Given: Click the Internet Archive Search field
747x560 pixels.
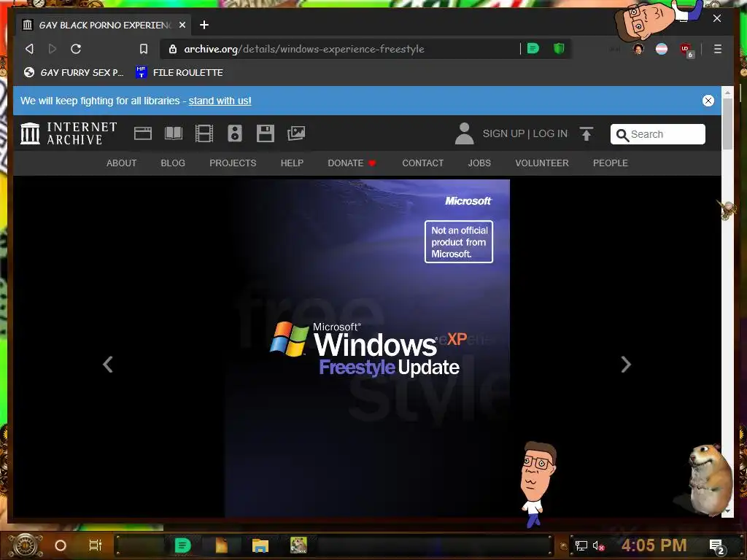Looking at the screenshot, I should tap(657, 134).
